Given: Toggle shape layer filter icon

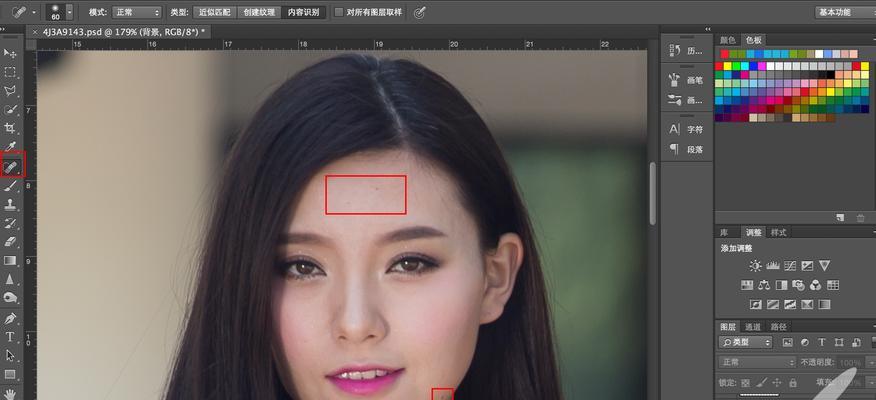Looking at the screenshot, I should (x=839, y=342).
